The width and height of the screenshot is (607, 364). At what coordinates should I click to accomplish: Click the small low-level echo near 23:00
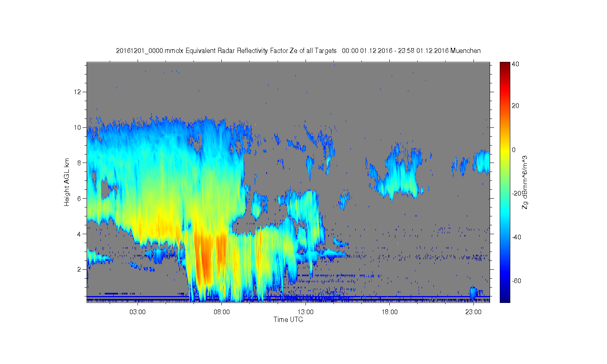(x=473, y=293)
